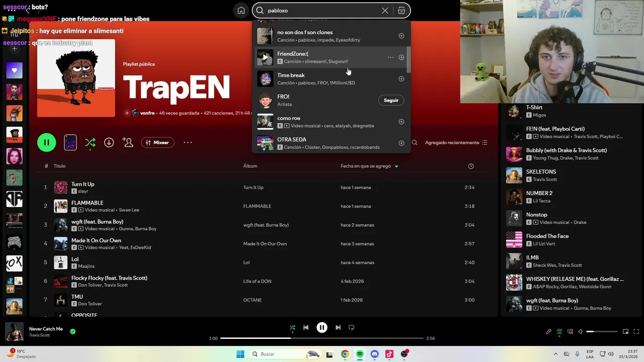The width and height of the screenshot is (644, 362).
Task: Expand the system tray hidden icons
Action: (x=555, y=354)
